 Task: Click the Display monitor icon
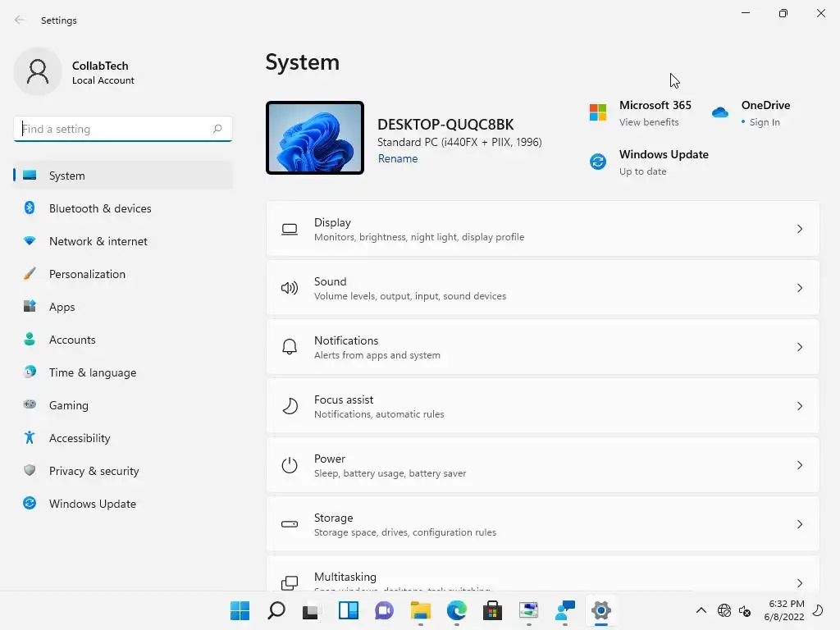290,230
